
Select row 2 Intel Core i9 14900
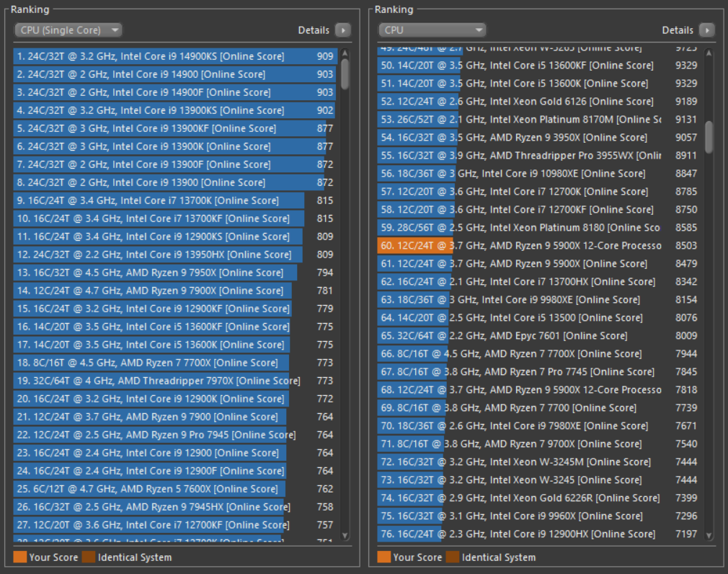(x=175, y=74)
